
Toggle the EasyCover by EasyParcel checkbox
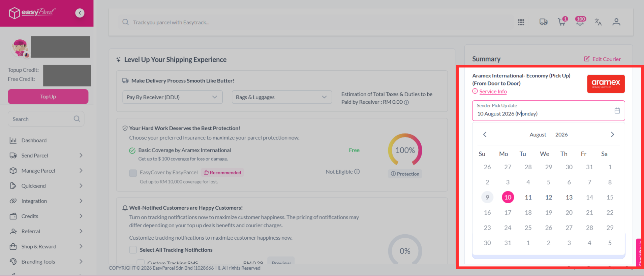(x=133, y=173)
